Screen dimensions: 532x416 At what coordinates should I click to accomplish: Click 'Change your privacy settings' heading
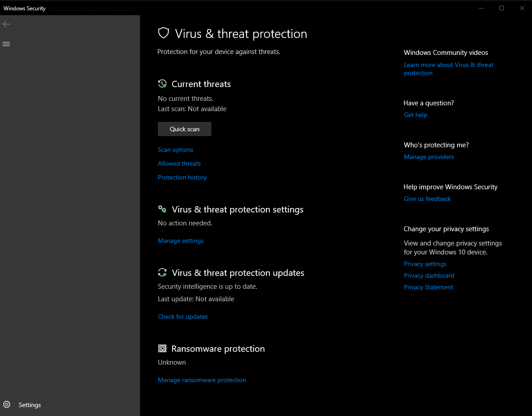tap(446, 229)
